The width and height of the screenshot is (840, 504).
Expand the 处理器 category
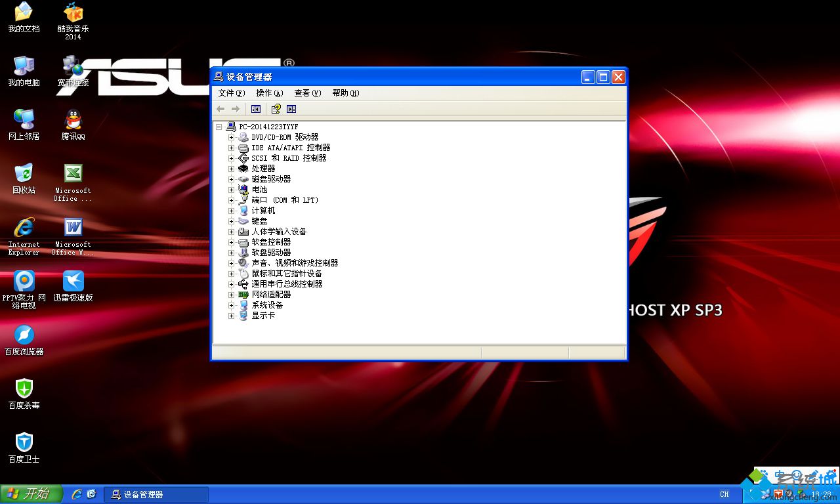(x=231, y=169)
